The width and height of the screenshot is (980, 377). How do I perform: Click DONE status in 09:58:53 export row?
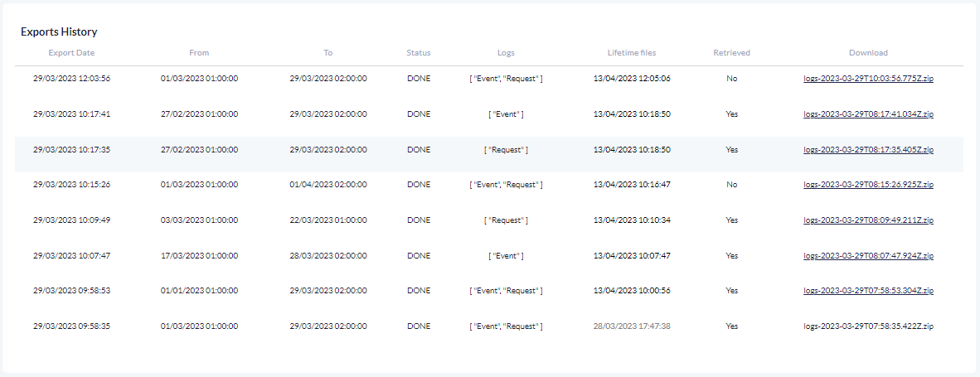[x=419, y=291]
